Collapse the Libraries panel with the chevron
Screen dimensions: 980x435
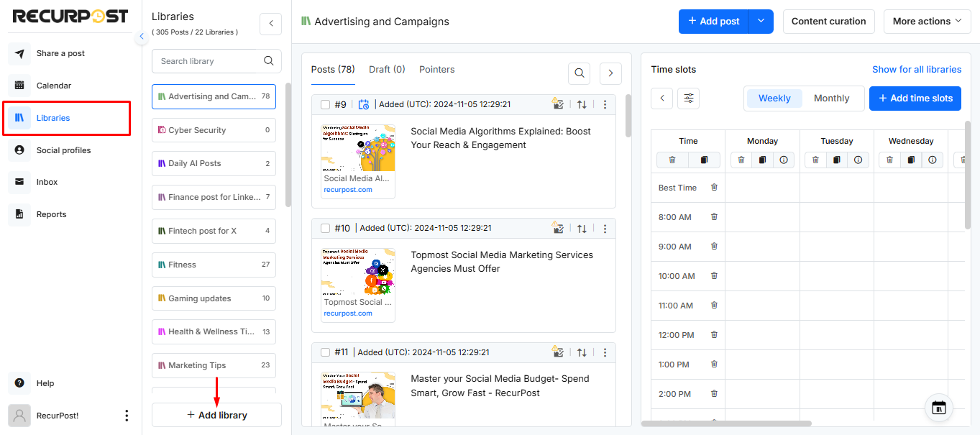[x=270, y=24]
